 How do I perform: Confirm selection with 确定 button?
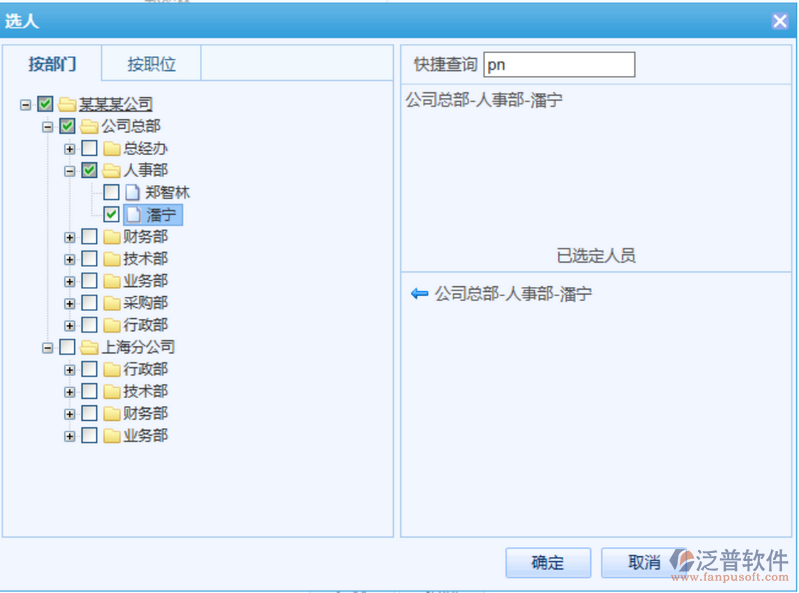pos(548,562)
